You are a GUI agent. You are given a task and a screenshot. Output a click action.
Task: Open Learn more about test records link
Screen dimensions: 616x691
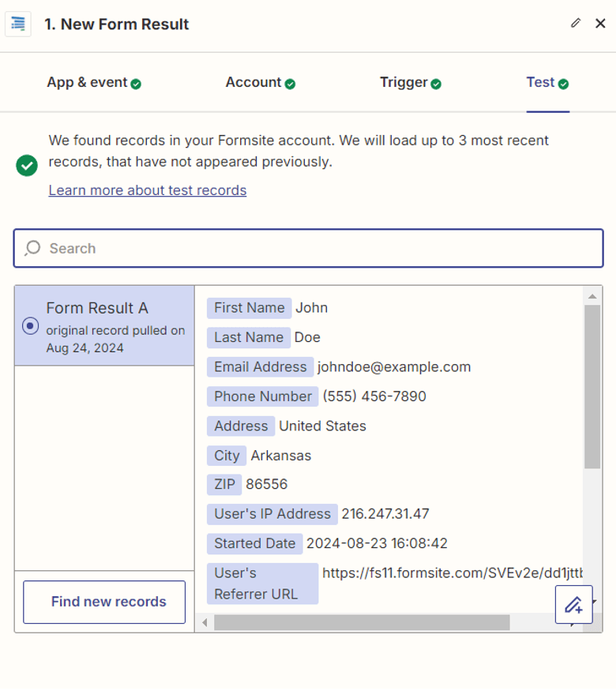point(148,190)
